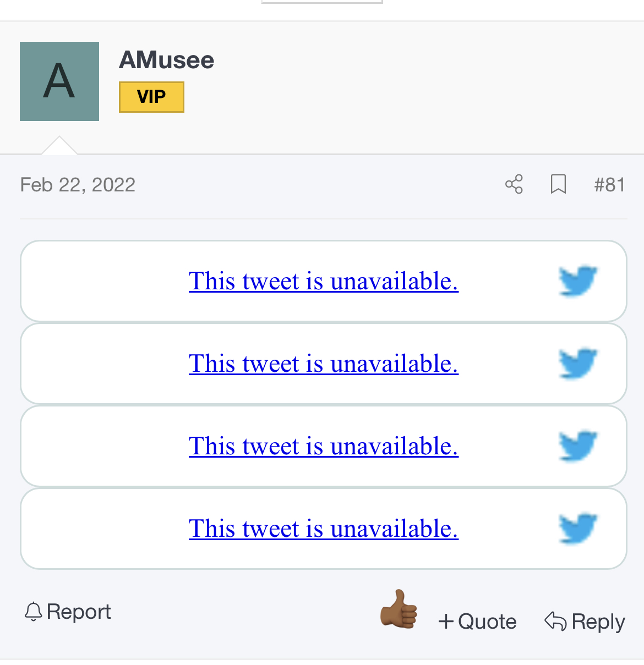Open the third unavailable tweet link
The height and width of the screenshot is (665, 644).
tap(323, 446)
